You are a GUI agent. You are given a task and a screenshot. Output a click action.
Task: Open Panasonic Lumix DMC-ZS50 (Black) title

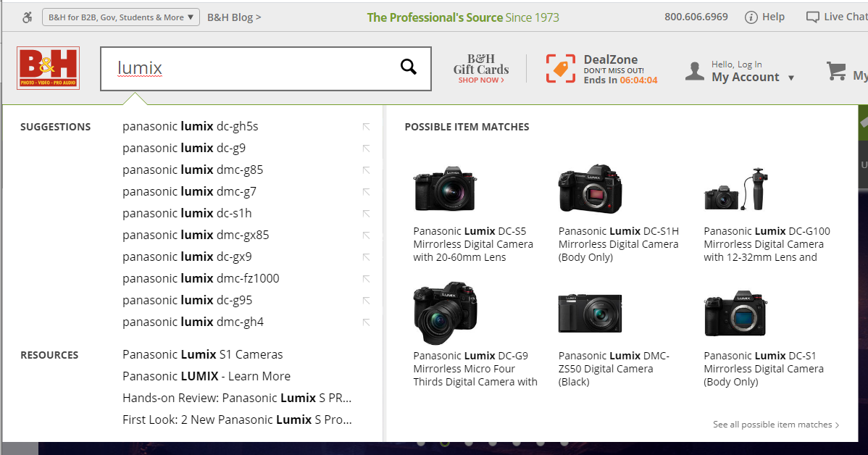[614, 369]
